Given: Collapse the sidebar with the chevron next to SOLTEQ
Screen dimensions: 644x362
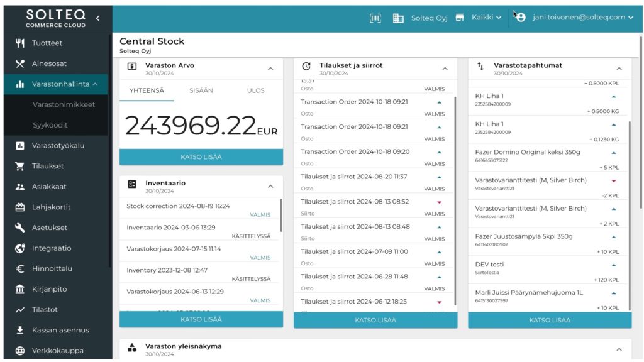Looking at the screenshot, I should pyautogui.click(x=97, y=18).
